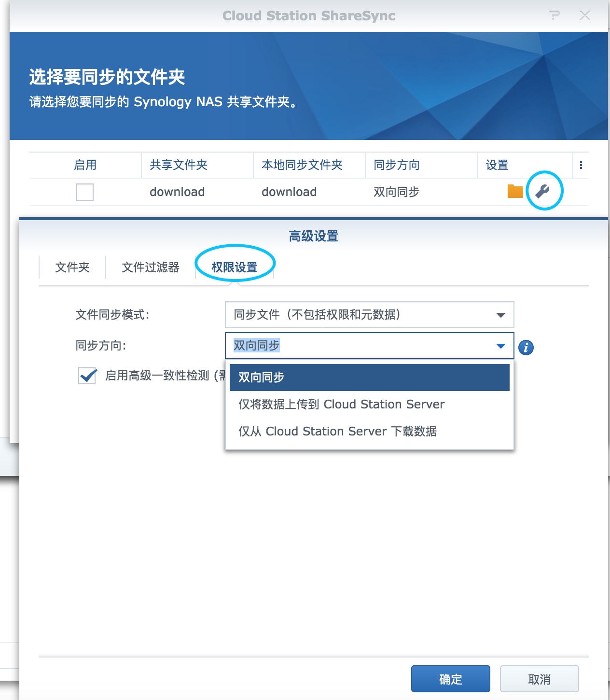Cancel advanced settings with 取消 button
610x700 pixels.
(540, 679)
